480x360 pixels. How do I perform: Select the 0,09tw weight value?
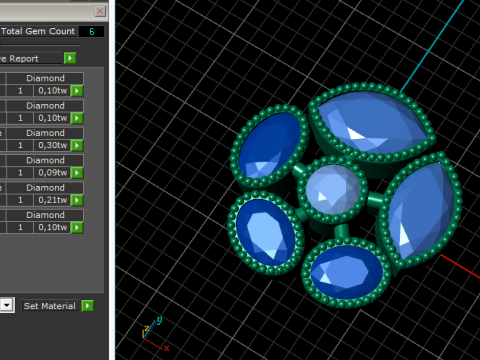[52, 173]
